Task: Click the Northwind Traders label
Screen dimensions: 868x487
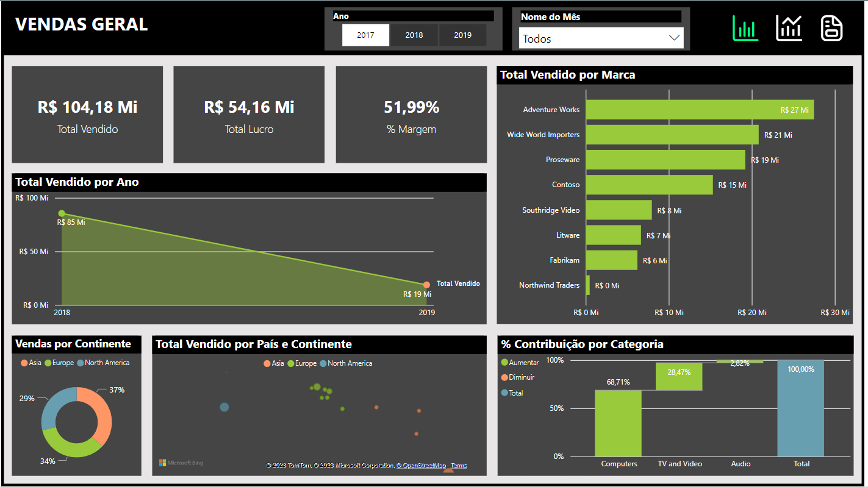Action: pyautogui.click(x=549, y=285)
